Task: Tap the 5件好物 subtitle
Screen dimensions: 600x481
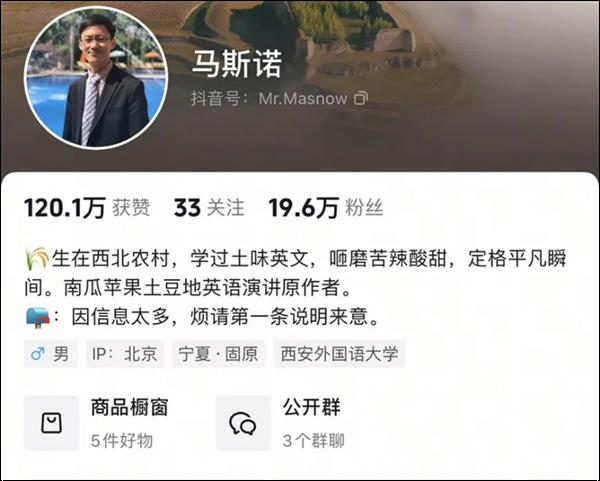Action: 122,441
